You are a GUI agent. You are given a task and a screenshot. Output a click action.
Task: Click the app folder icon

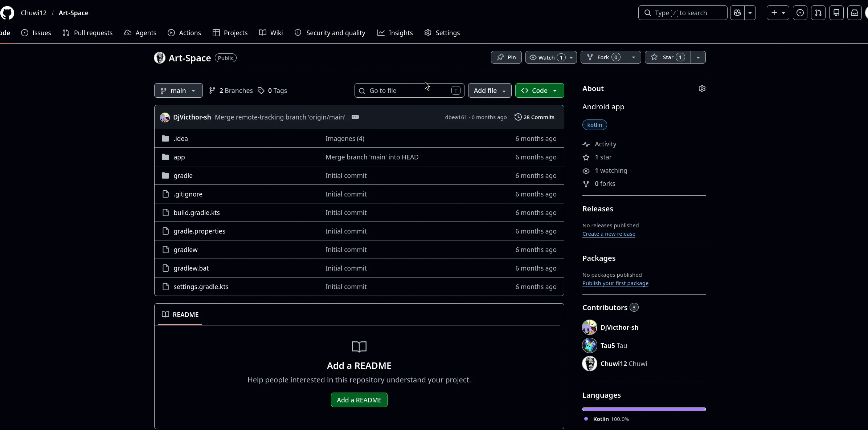click(165, 157)
